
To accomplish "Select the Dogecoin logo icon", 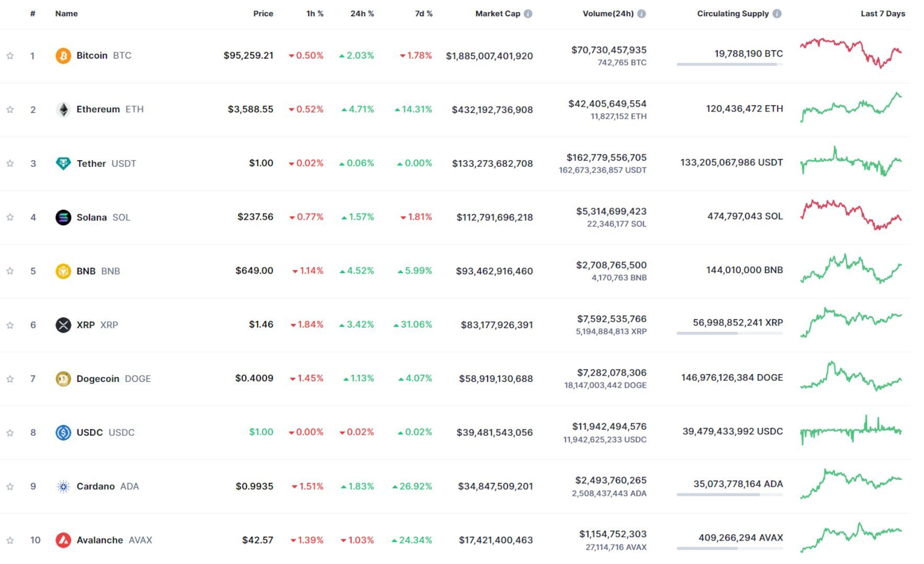I will tap(63, 378).
